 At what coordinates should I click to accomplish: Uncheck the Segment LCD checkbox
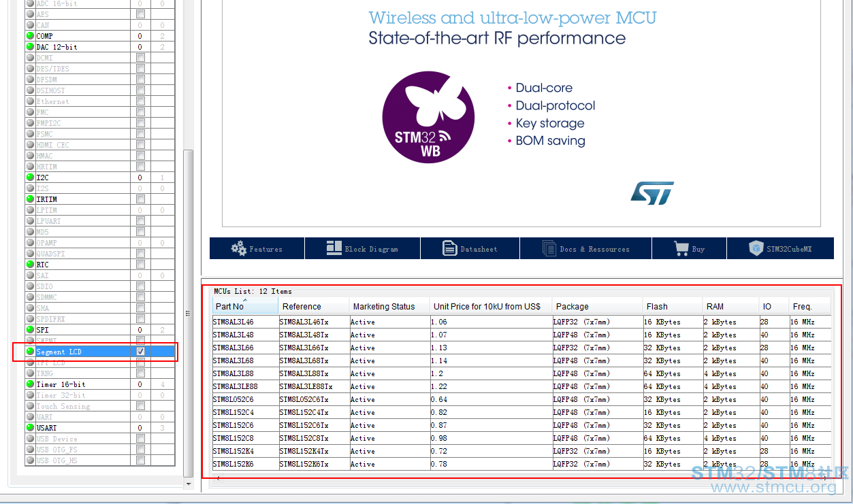140,352
